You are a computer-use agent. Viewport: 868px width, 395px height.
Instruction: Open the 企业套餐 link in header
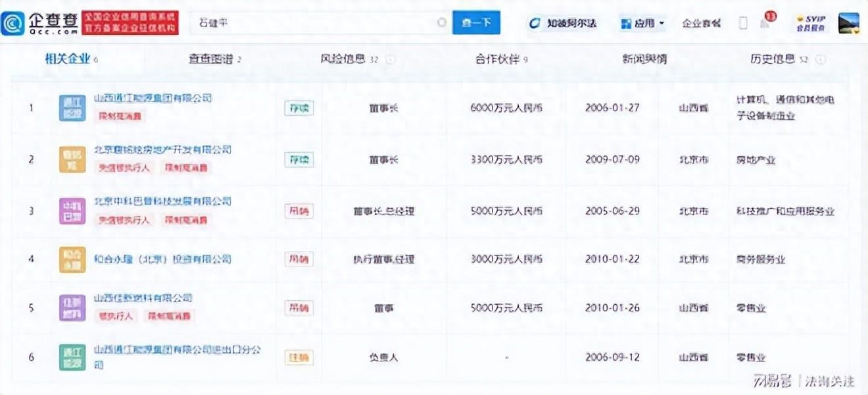click(x=702, y=24)
